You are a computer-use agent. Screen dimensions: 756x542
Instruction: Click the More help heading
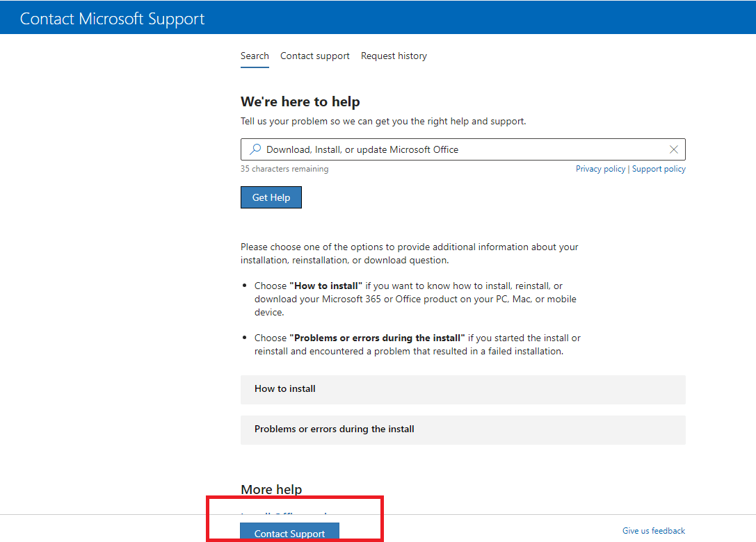coord(271,489)
